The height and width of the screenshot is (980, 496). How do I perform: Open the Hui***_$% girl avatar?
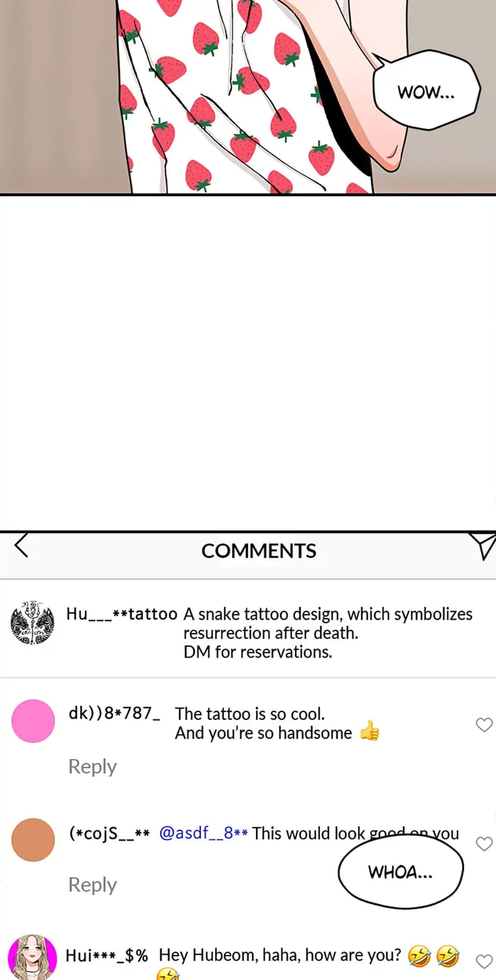[33, 957]
